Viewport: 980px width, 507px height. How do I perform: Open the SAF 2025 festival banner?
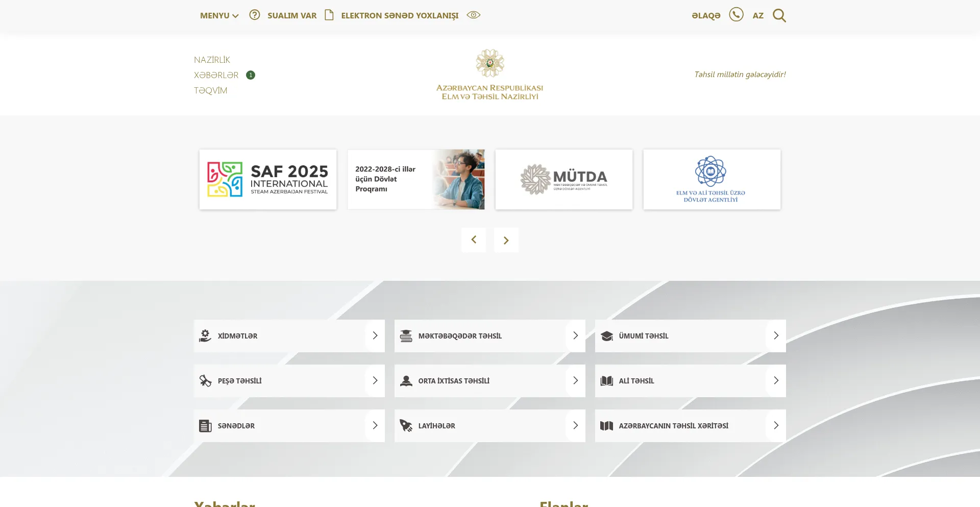click(268, 179)
